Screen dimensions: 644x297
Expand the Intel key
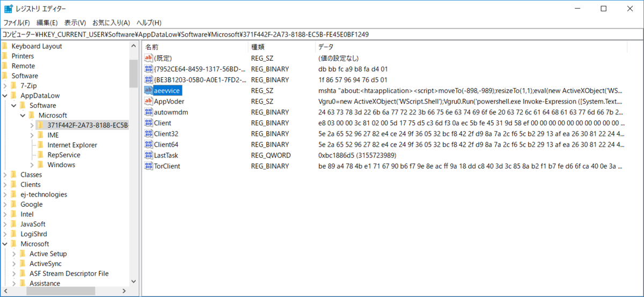tap(5, 214)
